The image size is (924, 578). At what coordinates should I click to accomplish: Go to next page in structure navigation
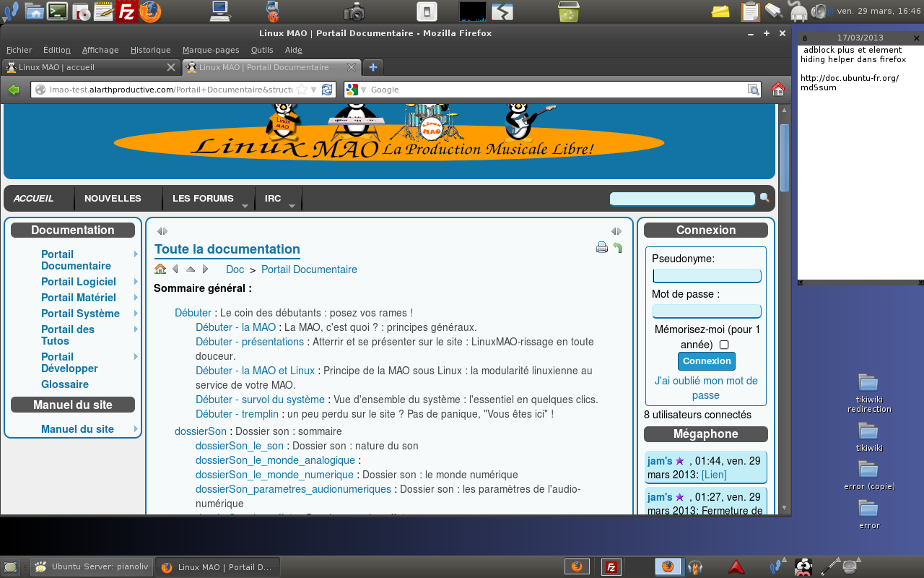click(x=206, y=269)
